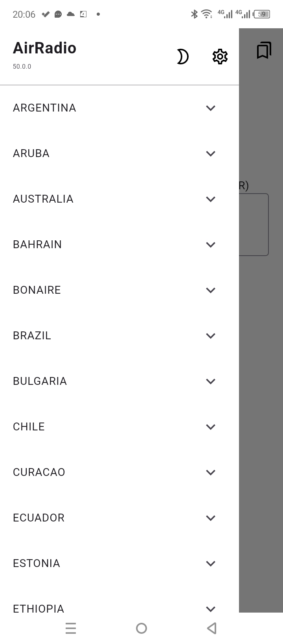Expand the AUSTRALIA chevron arrow
This screenshot has height=644, width=283.
[x=211, y=199]
